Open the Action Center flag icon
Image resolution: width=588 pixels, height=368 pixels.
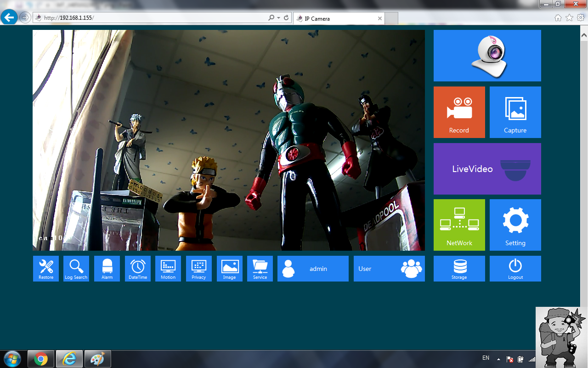click(x=510, y=359)
